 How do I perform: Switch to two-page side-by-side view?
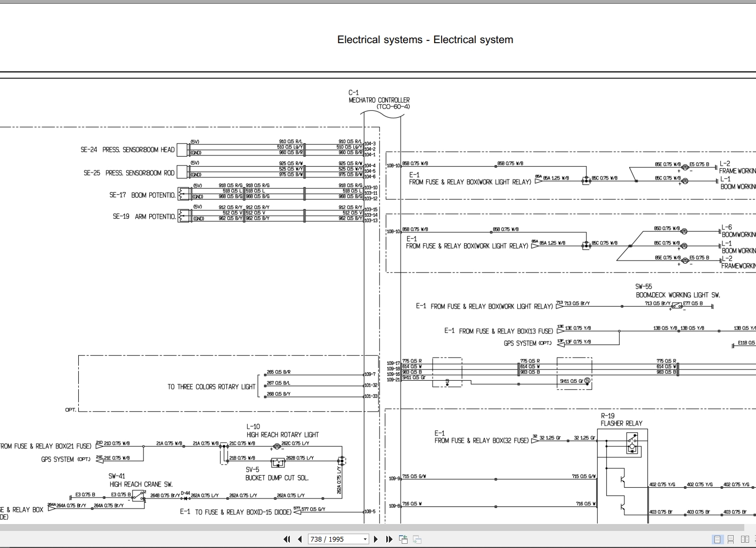(x=745, y=539)
